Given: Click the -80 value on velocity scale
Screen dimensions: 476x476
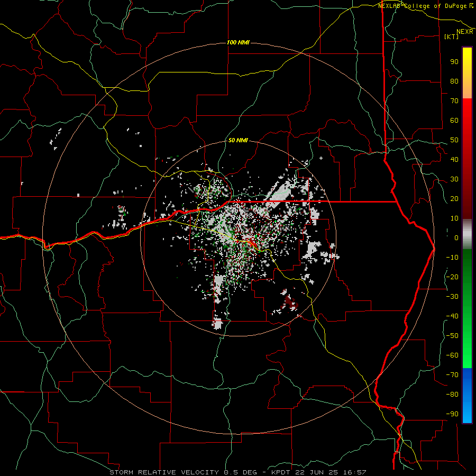Looking at the screenshot, I should pyautogui.click(x=452, y=395).
